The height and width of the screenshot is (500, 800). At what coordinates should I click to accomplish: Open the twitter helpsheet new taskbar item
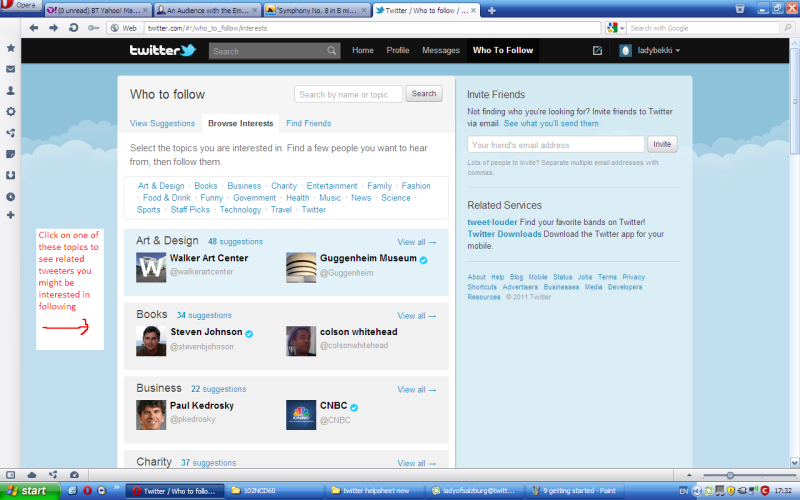375,491
